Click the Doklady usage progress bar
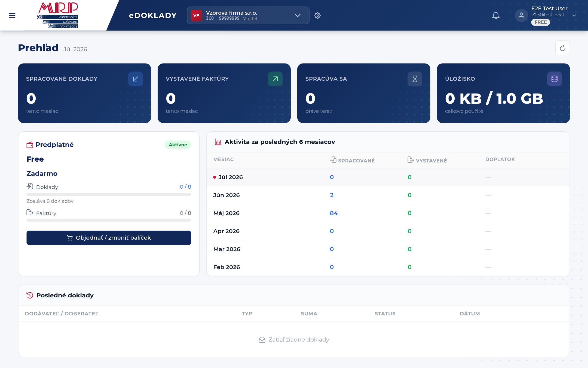This screenshot has width=588, height=368. (x=109, y=195)
